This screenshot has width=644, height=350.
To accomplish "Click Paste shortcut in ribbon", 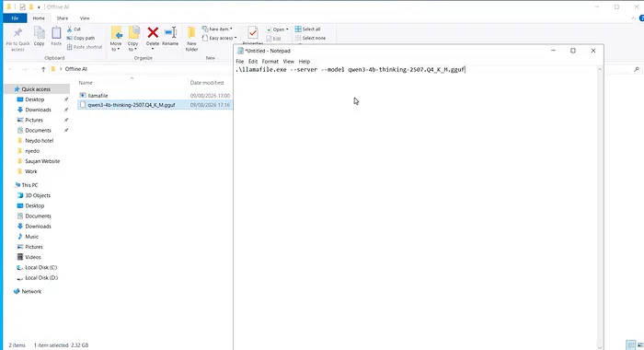I will (x=85, y=47).
